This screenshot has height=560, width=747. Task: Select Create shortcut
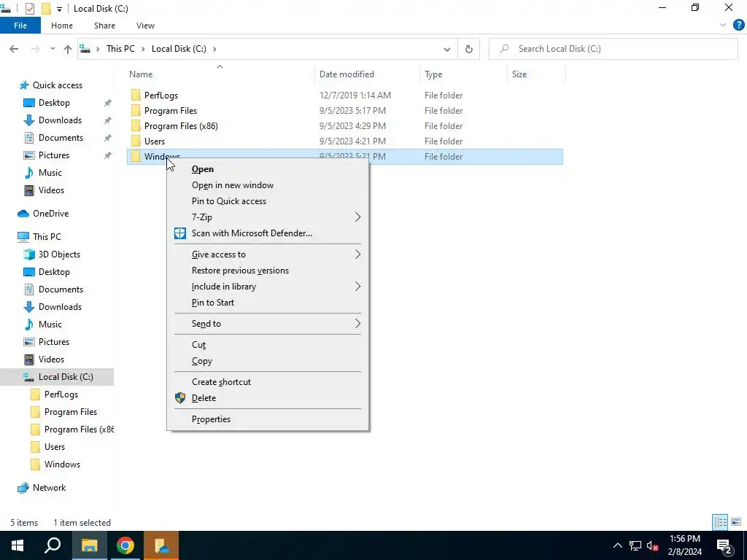(268, 382)
